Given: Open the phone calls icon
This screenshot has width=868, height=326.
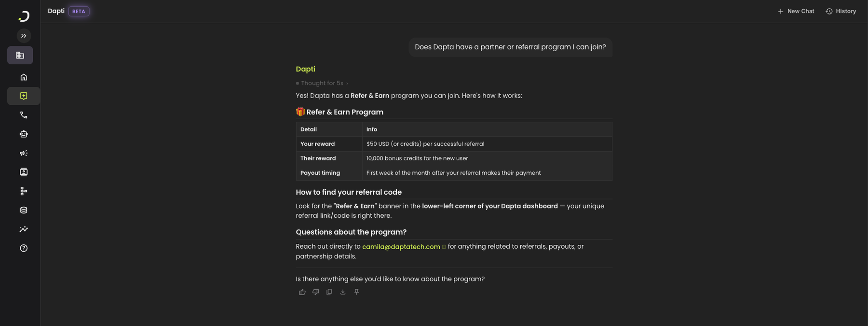Looking at the screenshot, I should [x=24, y=115].
